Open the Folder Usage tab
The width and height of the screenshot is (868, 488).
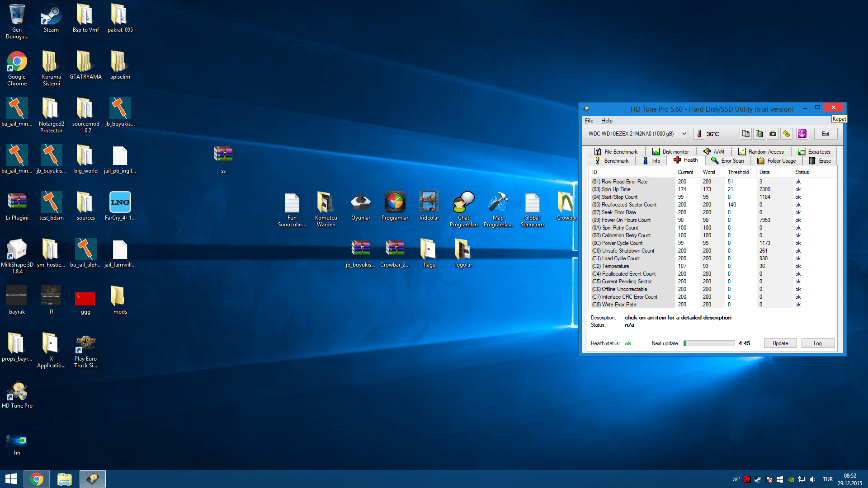(777, 161)
